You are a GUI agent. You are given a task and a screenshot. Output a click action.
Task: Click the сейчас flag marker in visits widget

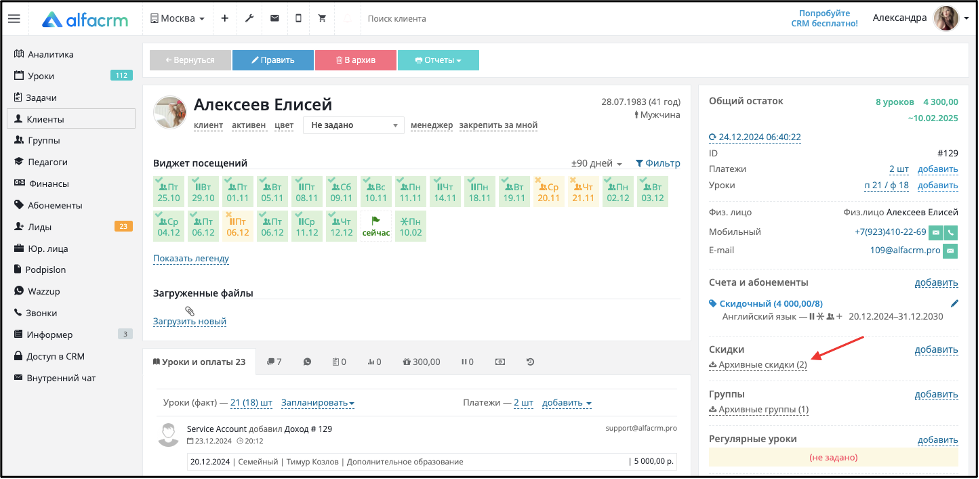pyautogui.click(x=376, y=226)
